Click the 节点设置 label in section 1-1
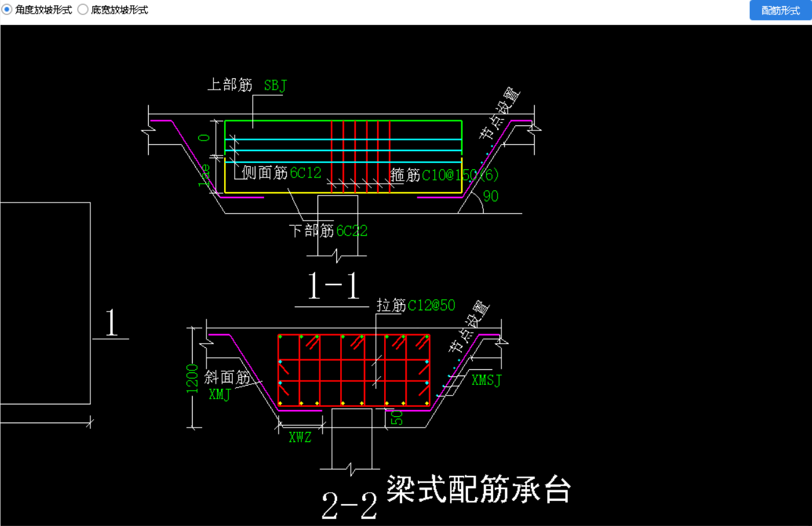The height and width of the screenshot is (526, 812). tap(500, 113)
